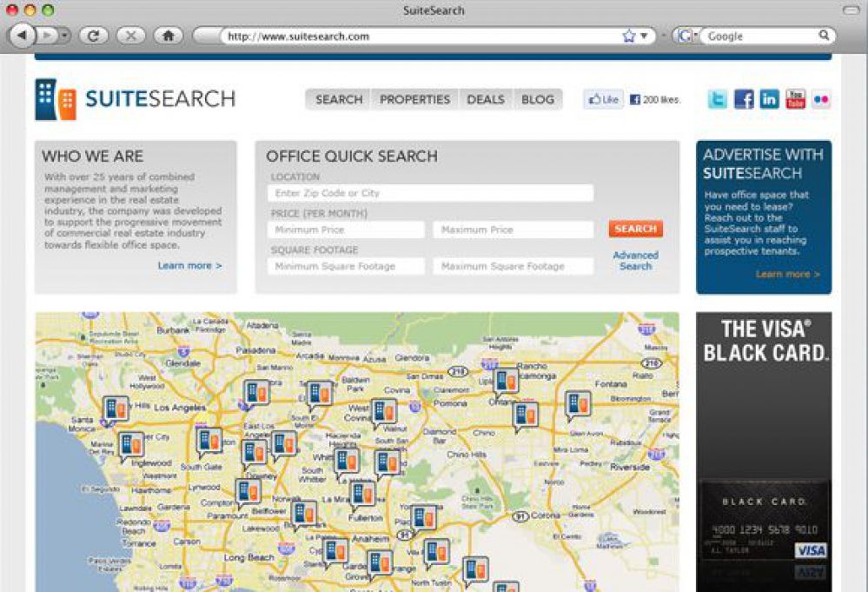868x592 pixels.
Task: Open the Google search engine selector
Action: (686, 36)
